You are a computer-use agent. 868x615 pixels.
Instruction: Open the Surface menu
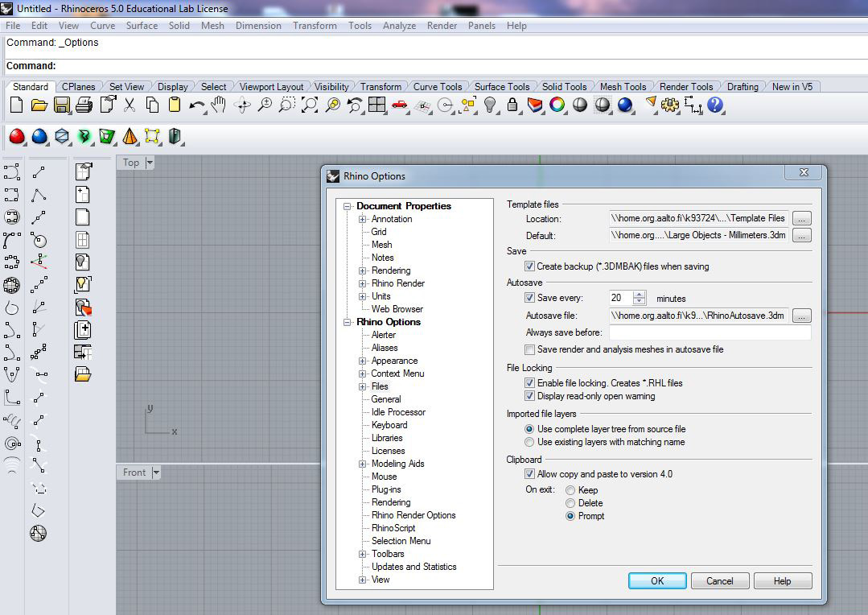(142, 26)
